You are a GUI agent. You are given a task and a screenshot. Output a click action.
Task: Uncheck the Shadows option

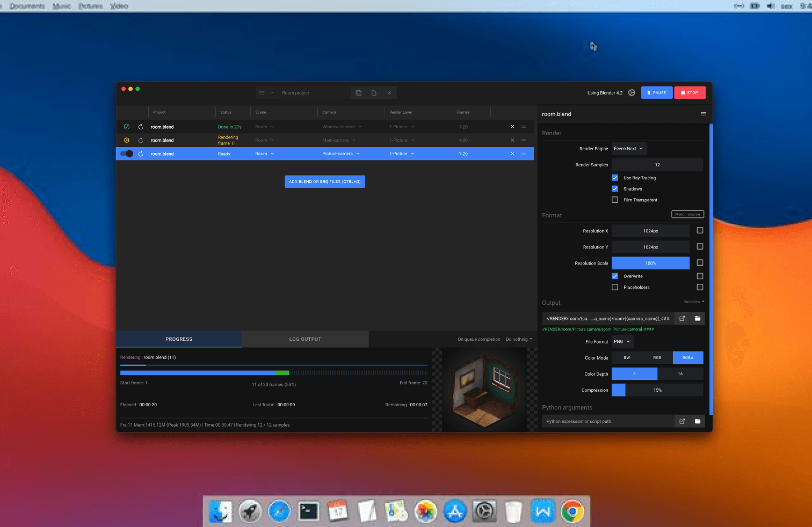[615, 189]
